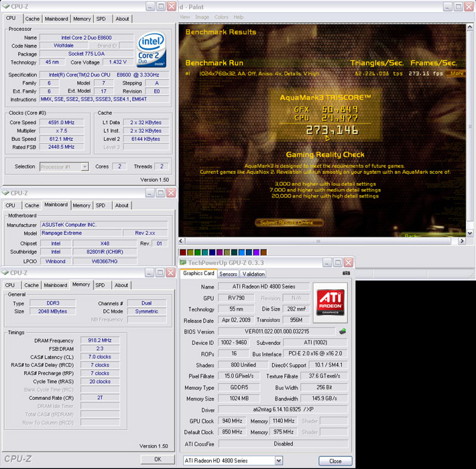Open the Colors menu in Paint
This screenshot has width=476, height=469.
tap(221, 17)
